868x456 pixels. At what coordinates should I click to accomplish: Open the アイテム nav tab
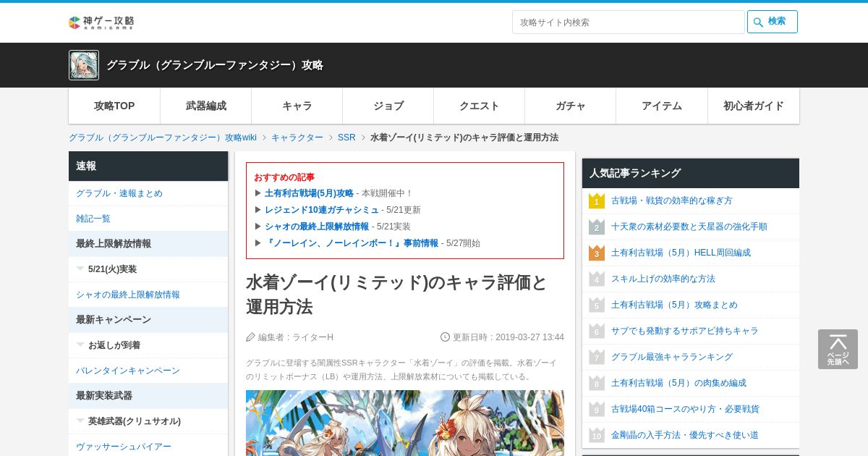tap(662, 106)
